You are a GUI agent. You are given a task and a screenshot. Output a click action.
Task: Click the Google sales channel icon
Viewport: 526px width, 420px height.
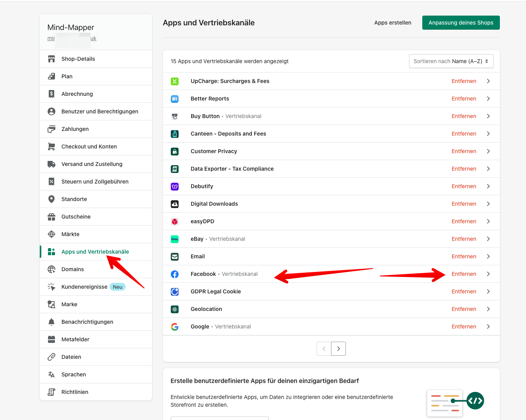[175, 327]
